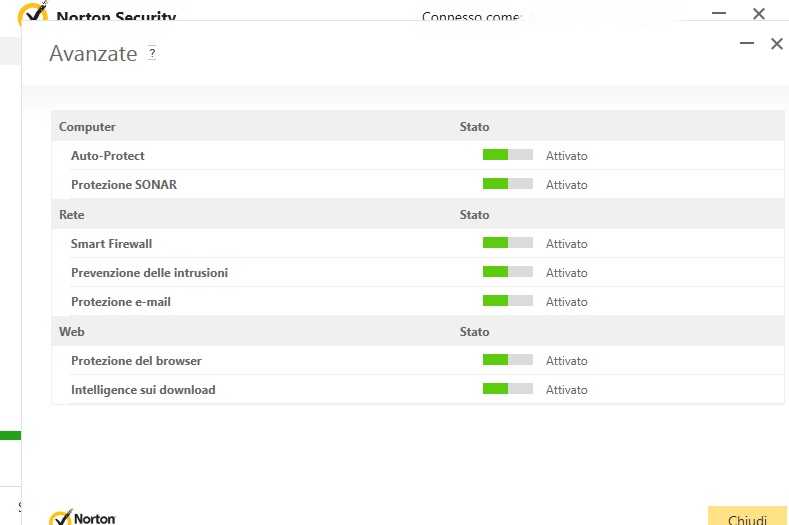Close the Norton Security main window
Image resolution: width=789 pixels, height=525 pixels.
759,14
